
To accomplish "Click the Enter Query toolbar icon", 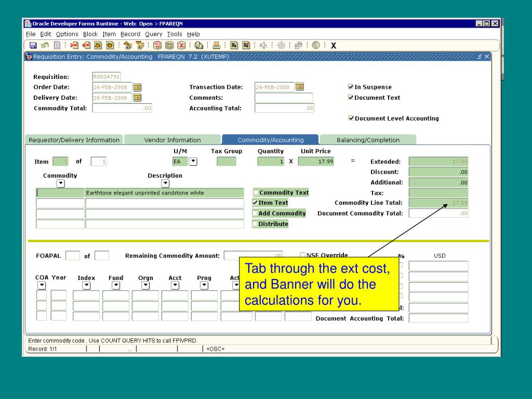I will pos(157,45).
